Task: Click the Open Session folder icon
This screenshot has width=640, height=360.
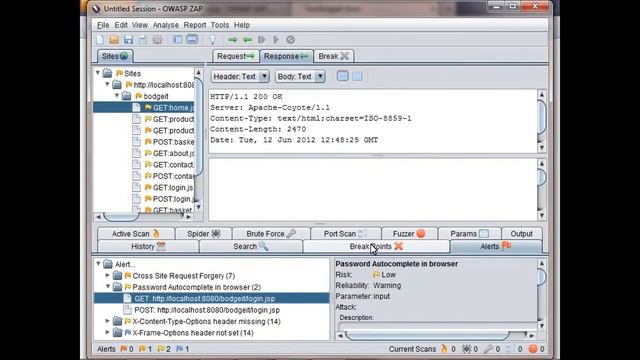Action: click(x=114, y=40)
